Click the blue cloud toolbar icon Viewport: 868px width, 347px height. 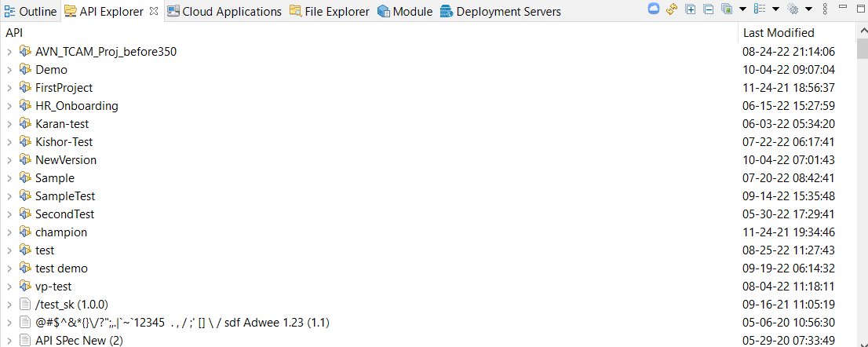click(x=654, y=9)
